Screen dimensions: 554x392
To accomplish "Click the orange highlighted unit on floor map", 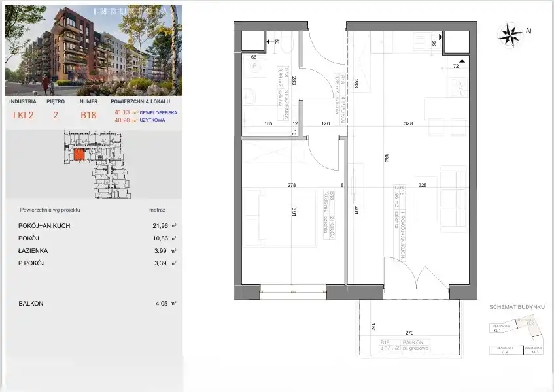I will (x=78, y=155).
